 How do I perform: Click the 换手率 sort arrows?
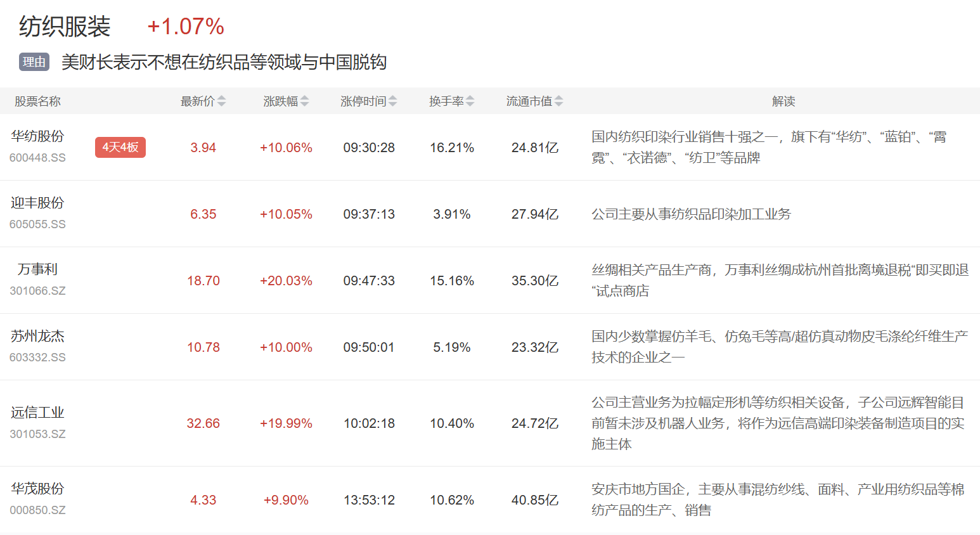click(x=470, y=101)
